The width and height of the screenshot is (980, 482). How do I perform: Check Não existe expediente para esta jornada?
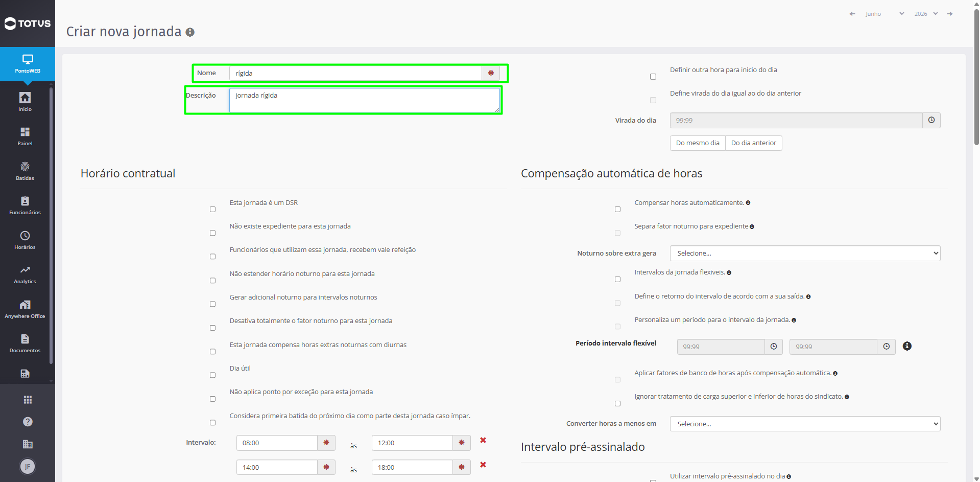(212, 233)
